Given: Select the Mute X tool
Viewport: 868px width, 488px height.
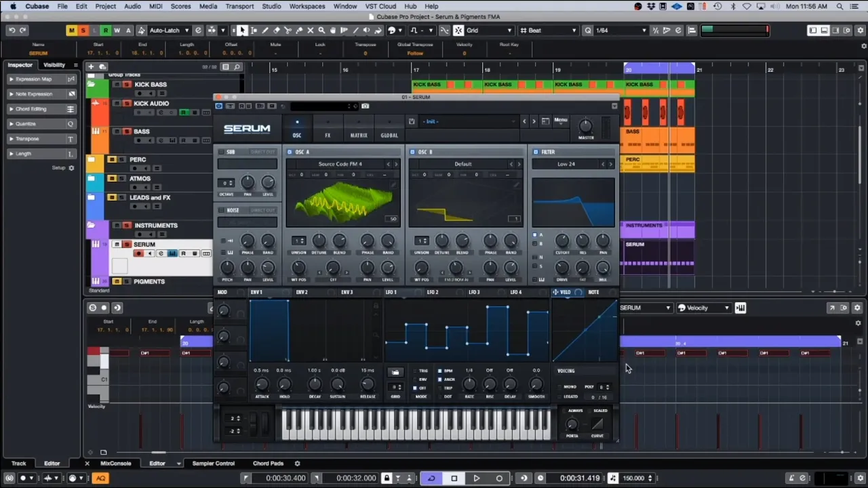Looking at the screenshot, I should tap(311, 30).
